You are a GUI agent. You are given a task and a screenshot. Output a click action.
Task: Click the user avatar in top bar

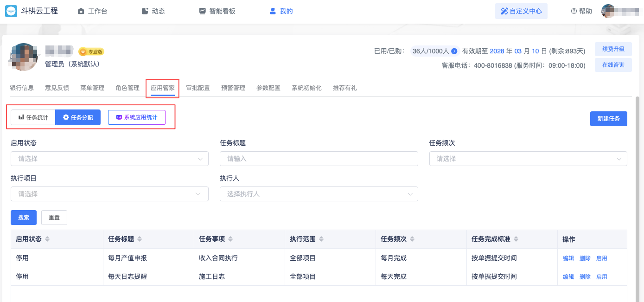[x=608, y=11]
